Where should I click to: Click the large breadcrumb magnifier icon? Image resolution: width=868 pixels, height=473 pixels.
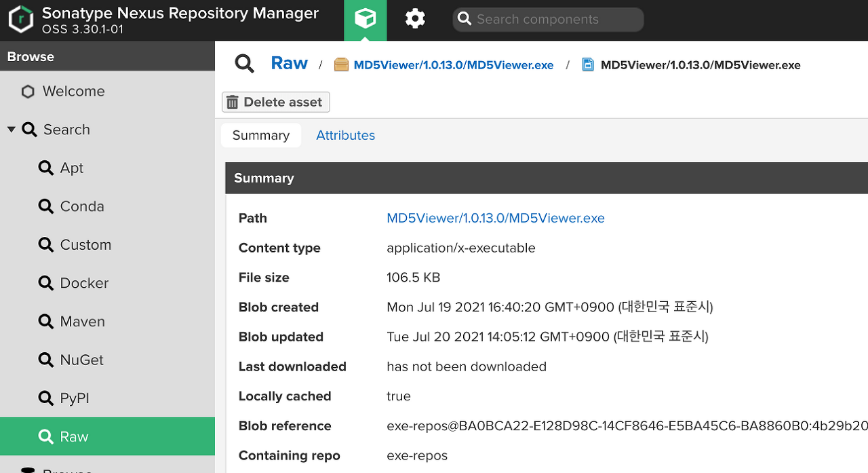pyautogui.click(x=244, y=64)
